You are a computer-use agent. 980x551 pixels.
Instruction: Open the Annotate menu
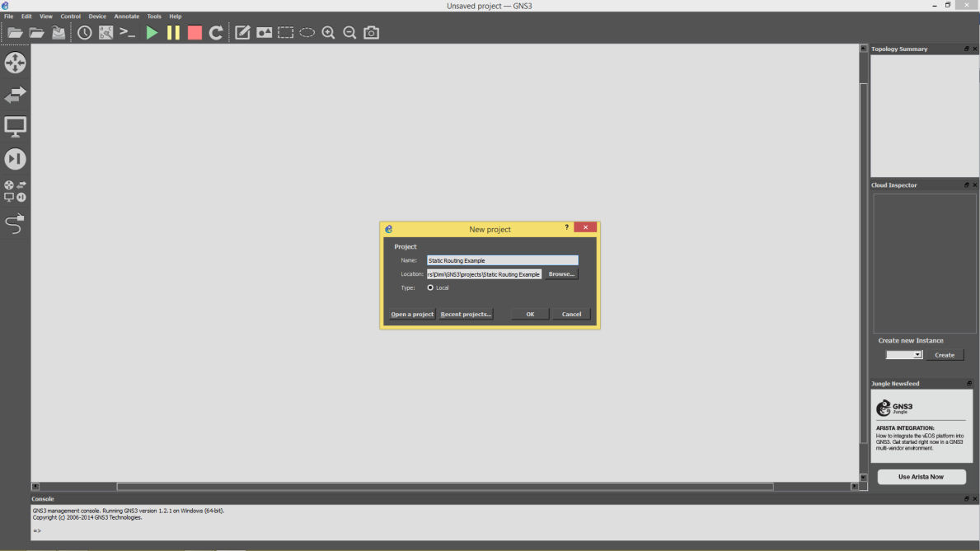tap(127, 16)
